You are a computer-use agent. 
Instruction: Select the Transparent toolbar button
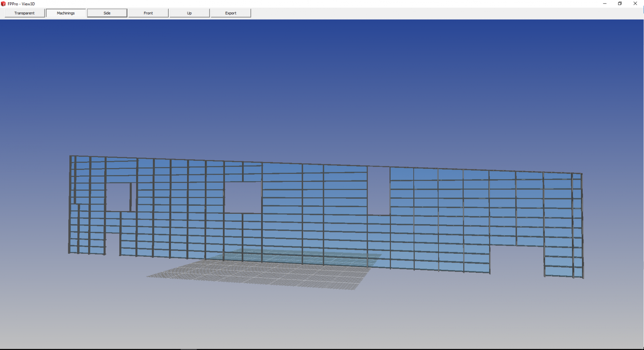coord(24,13)
